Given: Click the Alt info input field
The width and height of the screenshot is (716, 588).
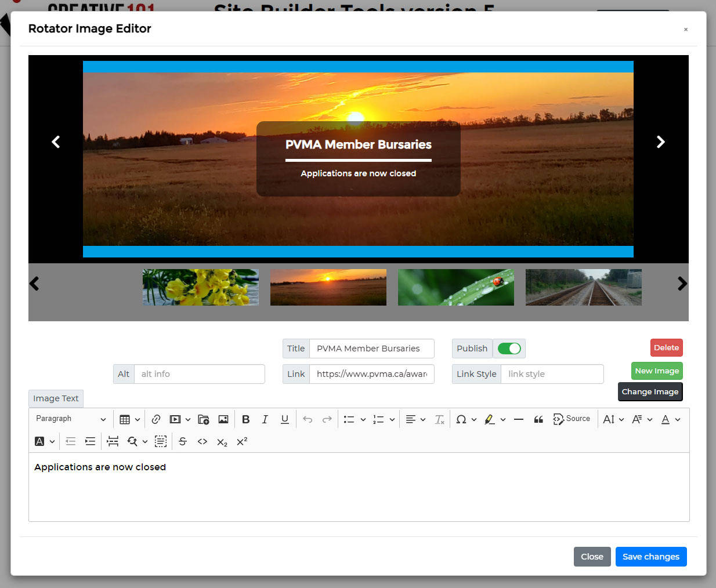Looking at the screenshot, I should tap(200, 374).
